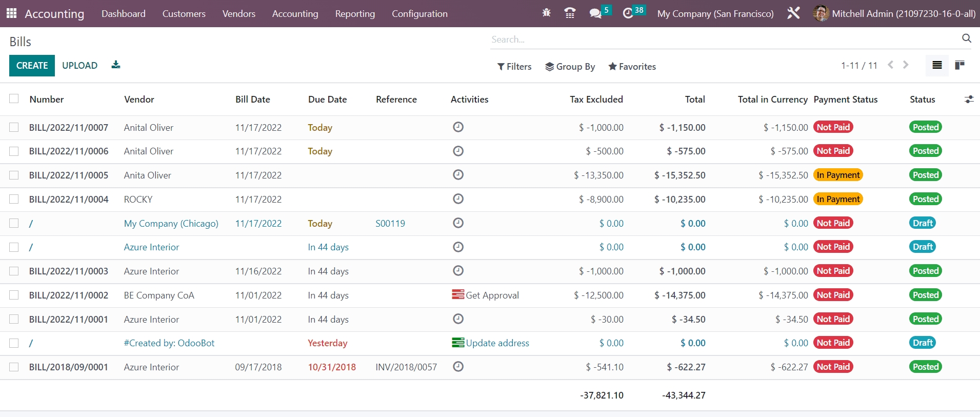Viewport: 980px width, 417px height.
Task: Tick the checkbox for BILL/2018/09/0001
Action: coord(14,367)
